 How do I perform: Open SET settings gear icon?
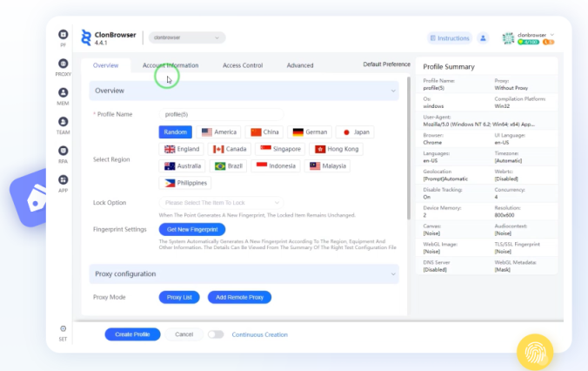pos(63,329)
